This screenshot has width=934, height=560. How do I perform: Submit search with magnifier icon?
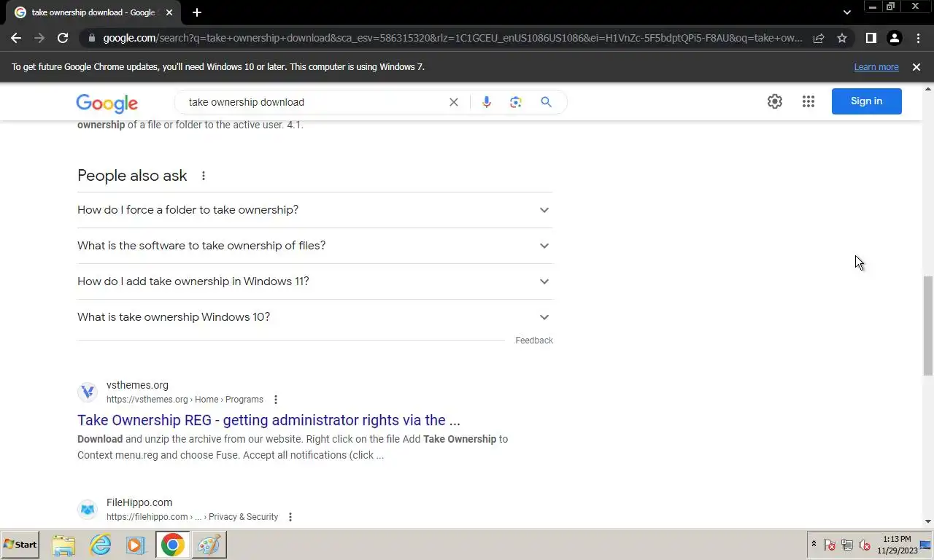[x=546, y=102]
